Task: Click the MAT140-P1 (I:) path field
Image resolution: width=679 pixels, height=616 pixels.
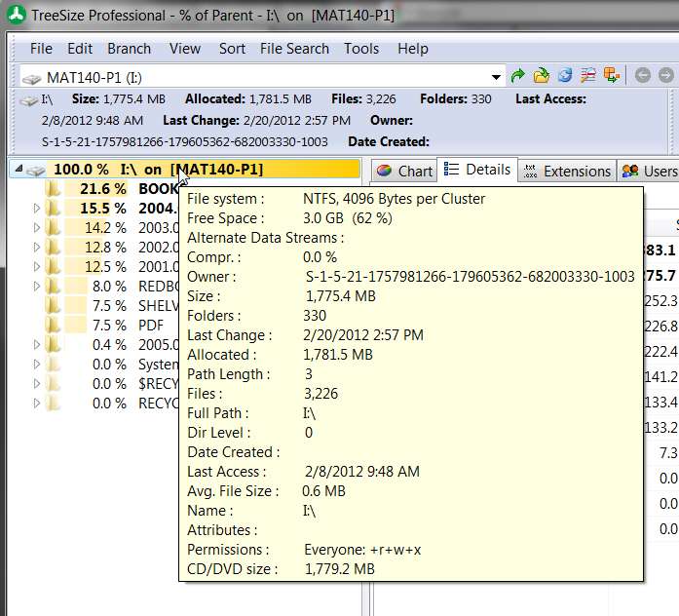Action: coord(255,78)
